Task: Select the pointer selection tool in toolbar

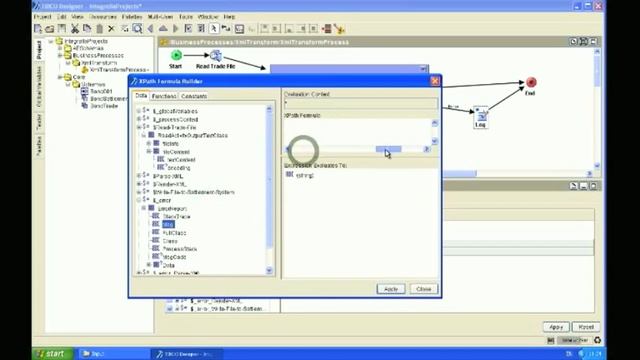Action: point(213,29)
